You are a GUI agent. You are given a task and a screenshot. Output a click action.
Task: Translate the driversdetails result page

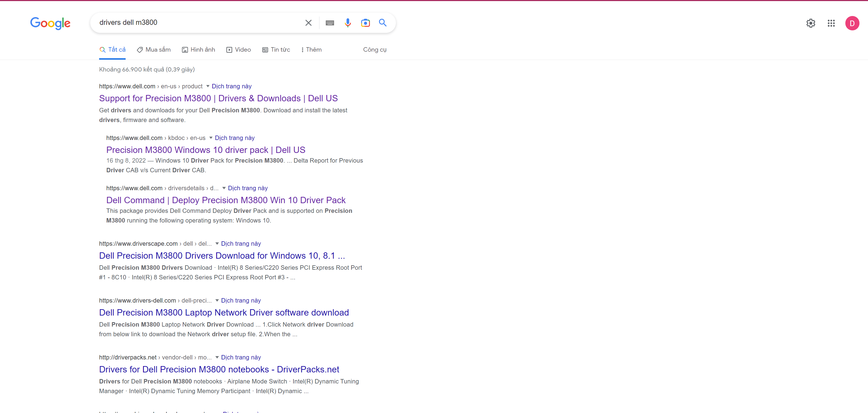click(x=248, y=188)
